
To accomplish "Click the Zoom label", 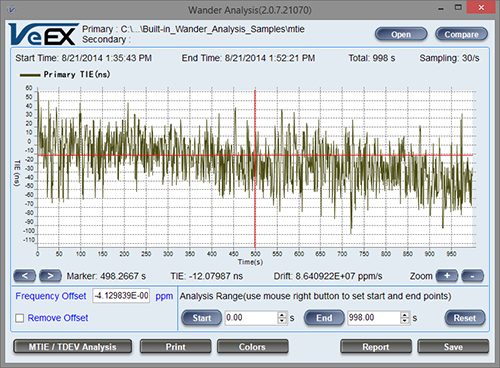I will pos(421,276).
